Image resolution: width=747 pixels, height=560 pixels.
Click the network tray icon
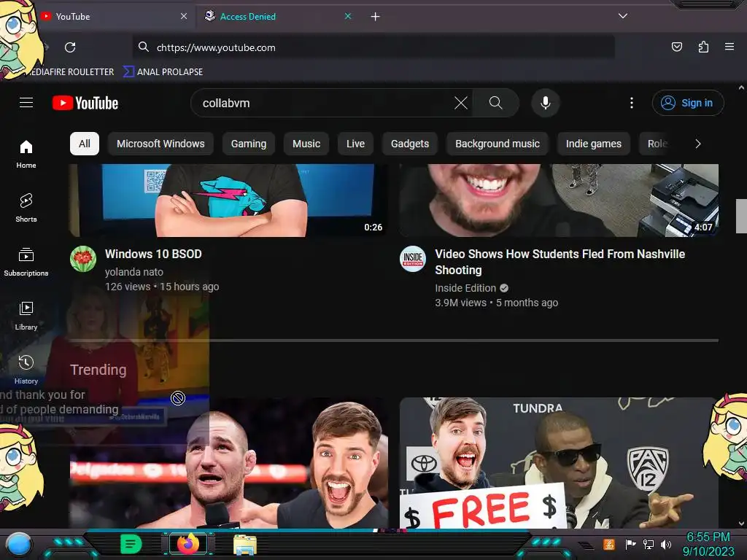click(649, 544)
